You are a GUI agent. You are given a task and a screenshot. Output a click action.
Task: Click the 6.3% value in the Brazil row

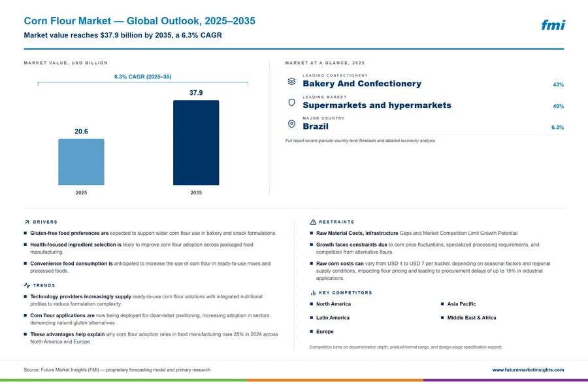pyautogui.click(x=558, y=128)
